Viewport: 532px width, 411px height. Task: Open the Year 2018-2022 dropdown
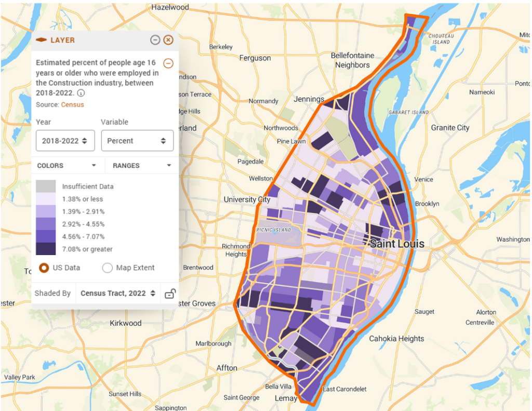[65, 141]
